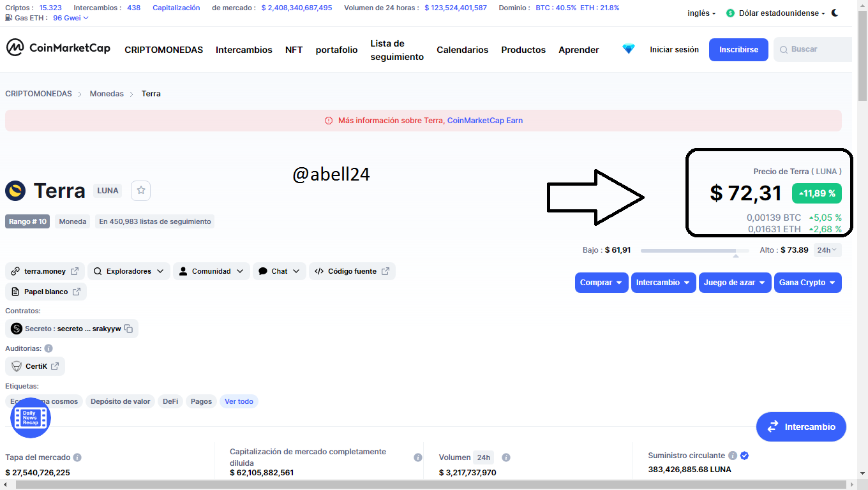
Task: Click the Inscribirse sign-up button
Action: coord(738,50)
